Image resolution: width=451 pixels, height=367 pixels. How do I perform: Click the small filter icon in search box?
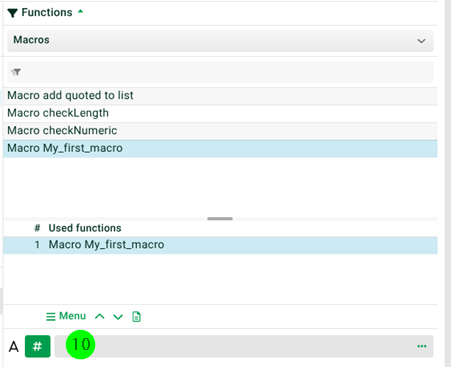(16, 72)
